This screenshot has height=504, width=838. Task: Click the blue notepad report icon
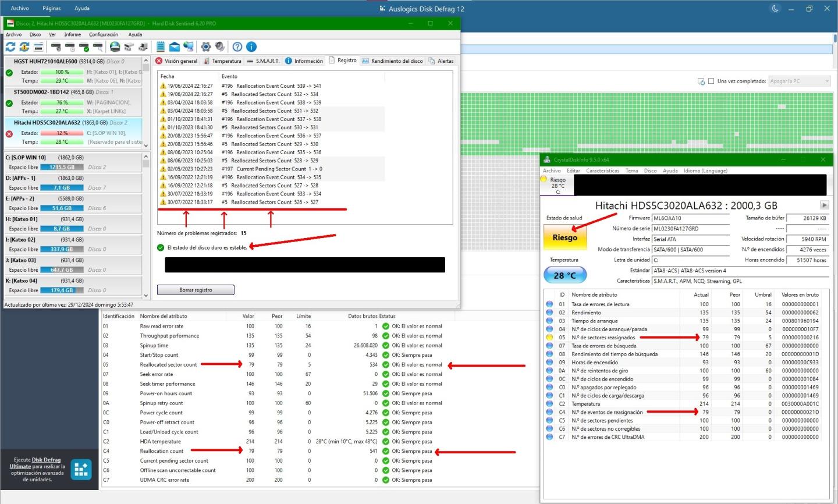click(x=161, y=47)
